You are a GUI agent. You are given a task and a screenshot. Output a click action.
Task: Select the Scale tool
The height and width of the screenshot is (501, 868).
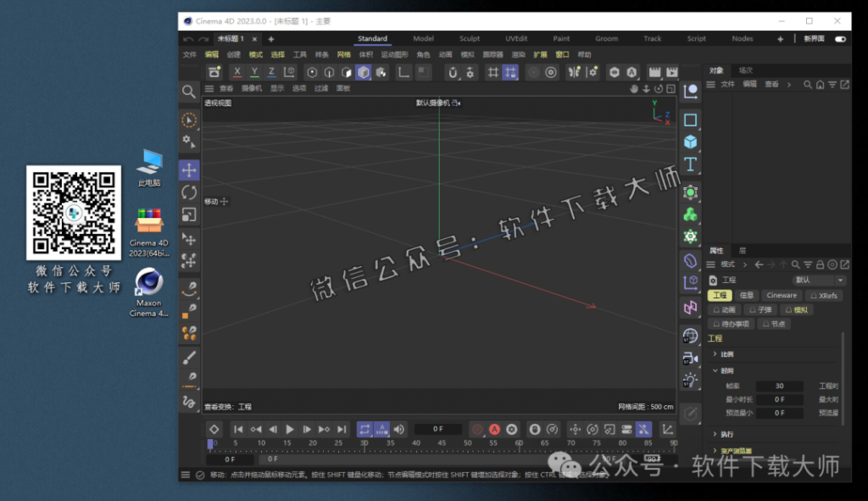(189, 214)
